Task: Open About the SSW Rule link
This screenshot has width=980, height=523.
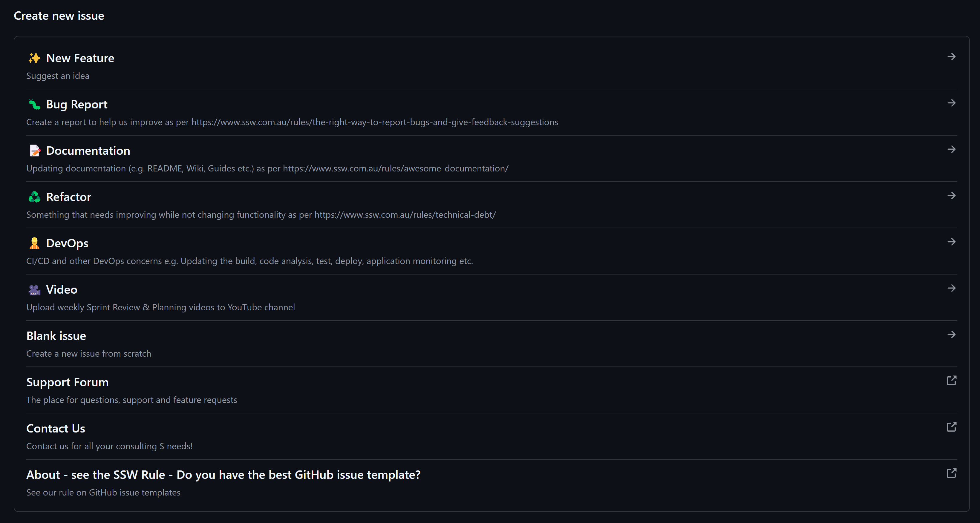Action: (223, 475)
